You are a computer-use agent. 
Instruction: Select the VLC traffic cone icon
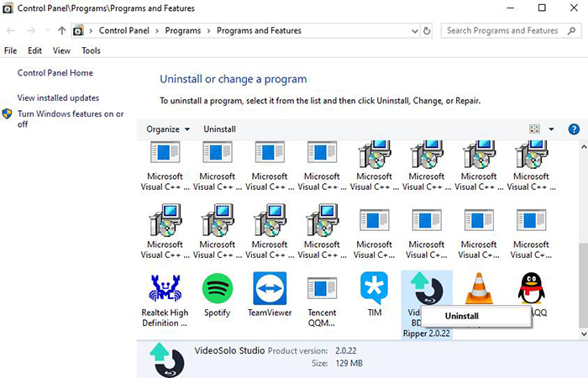click(479, 288)
